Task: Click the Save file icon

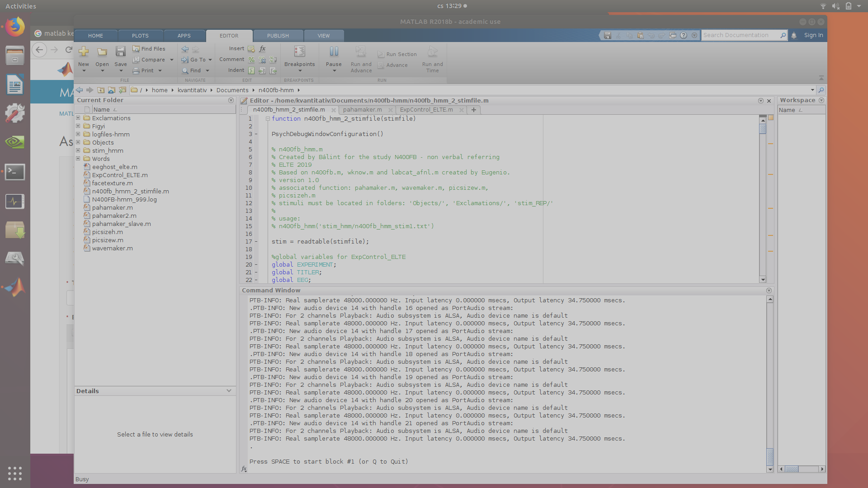Action: point(120,52)
